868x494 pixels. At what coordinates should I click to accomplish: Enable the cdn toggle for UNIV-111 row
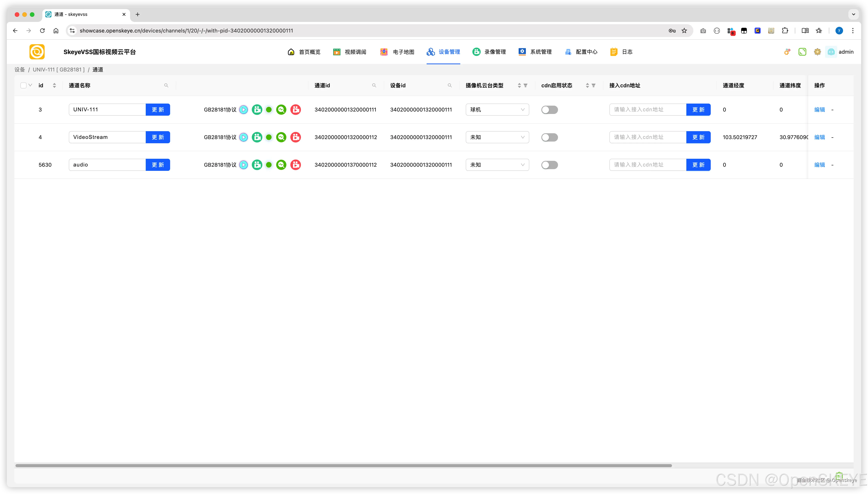coord(549,110)
